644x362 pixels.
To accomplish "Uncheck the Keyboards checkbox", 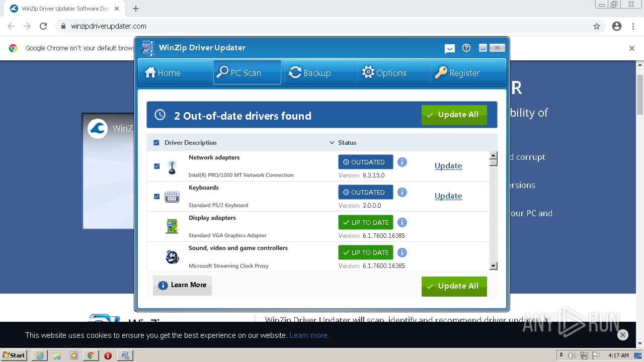I will pyautogui.click(x=156, y=196).
